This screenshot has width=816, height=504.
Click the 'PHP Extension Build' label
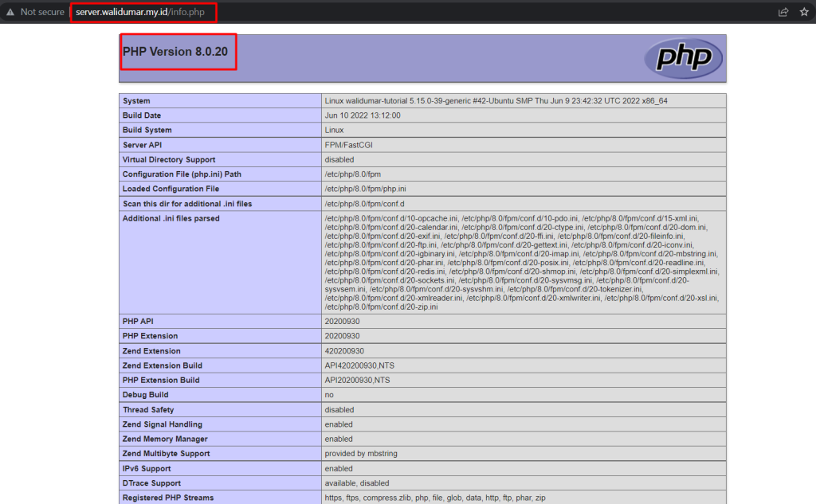pos(161,381)
